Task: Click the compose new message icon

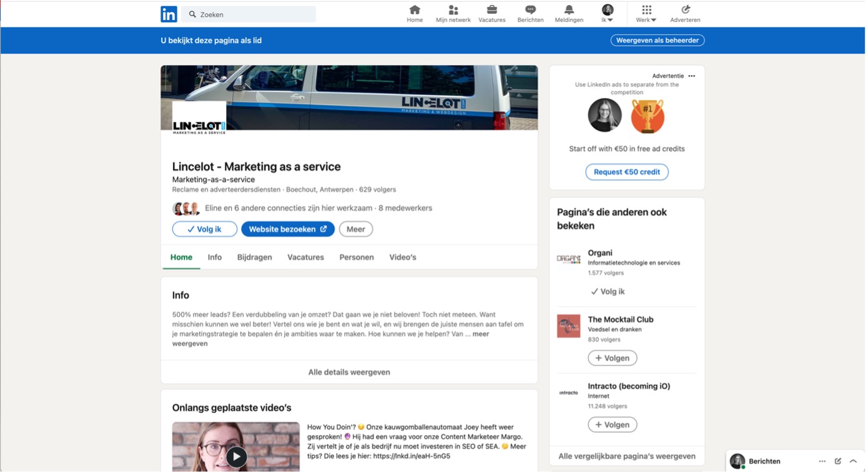Action: pyautogui.click(x=838, y=461)
